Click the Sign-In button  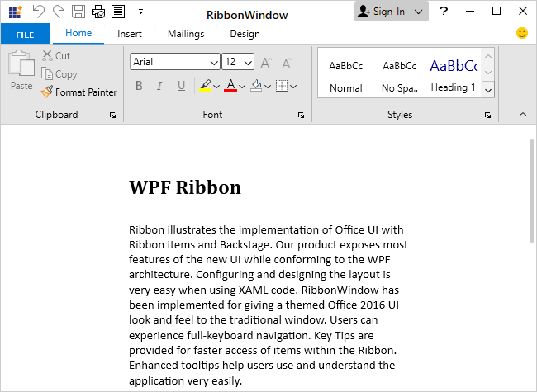[x=392, y=12]
